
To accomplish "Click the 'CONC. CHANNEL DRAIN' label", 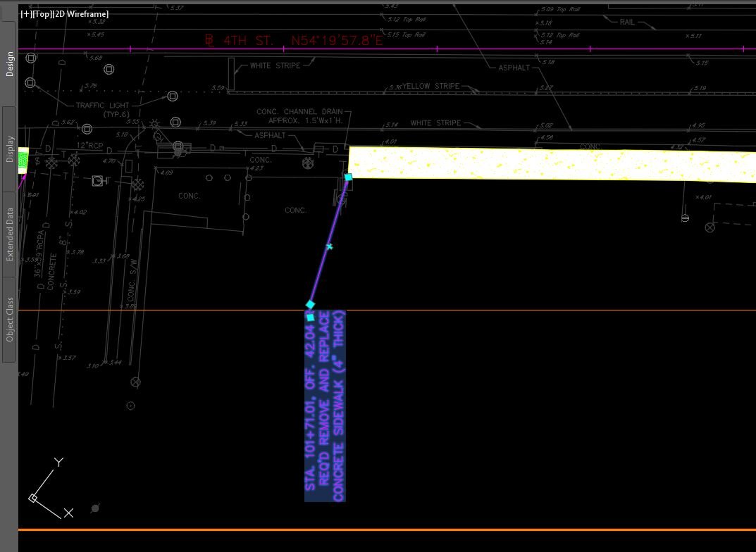I will coord(299,112).
